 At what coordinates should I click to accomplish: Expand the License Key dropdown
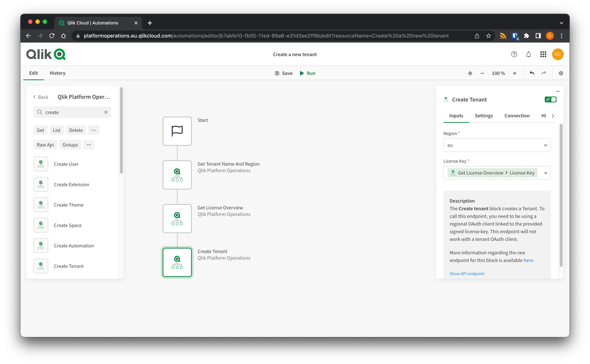pos(546,173)
